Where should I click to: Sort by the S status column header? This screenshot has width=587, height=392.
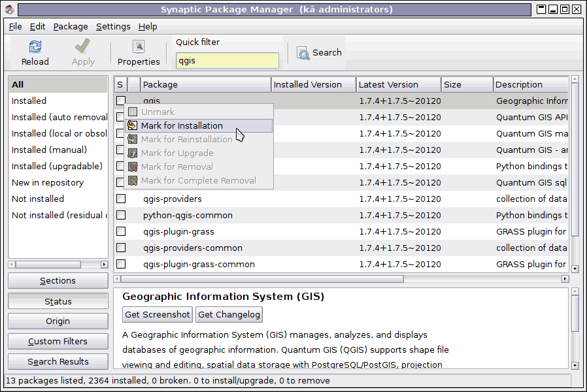[x=120, y=84]
